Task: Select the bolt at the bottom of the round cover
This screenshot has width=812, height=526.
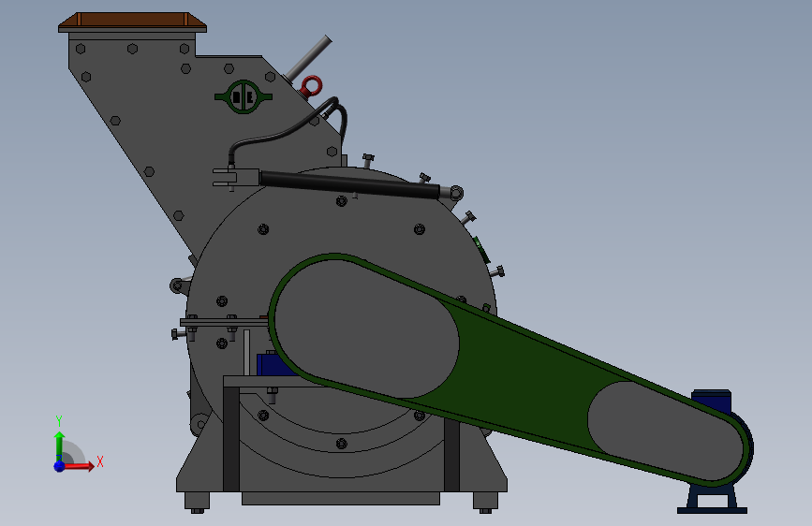Action: click(341, 443)
